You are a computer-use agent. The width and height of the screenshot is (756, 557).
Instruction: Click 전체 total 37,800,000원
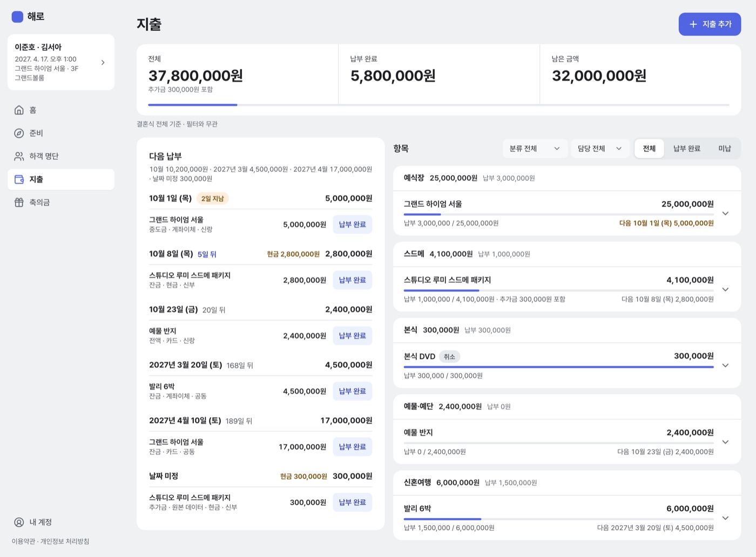pos(195,76)
